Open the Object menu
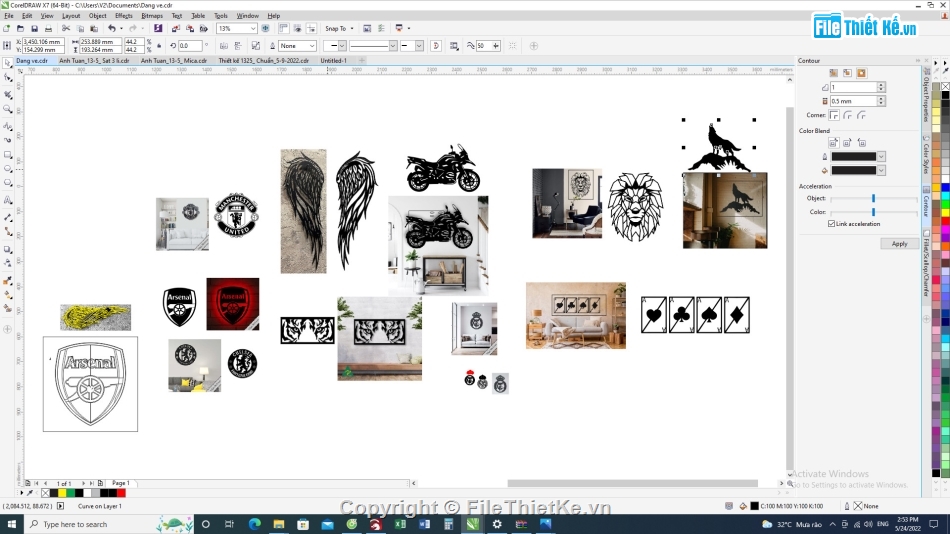The width and height of the screenshot is (950, 534). click(97, 16)
